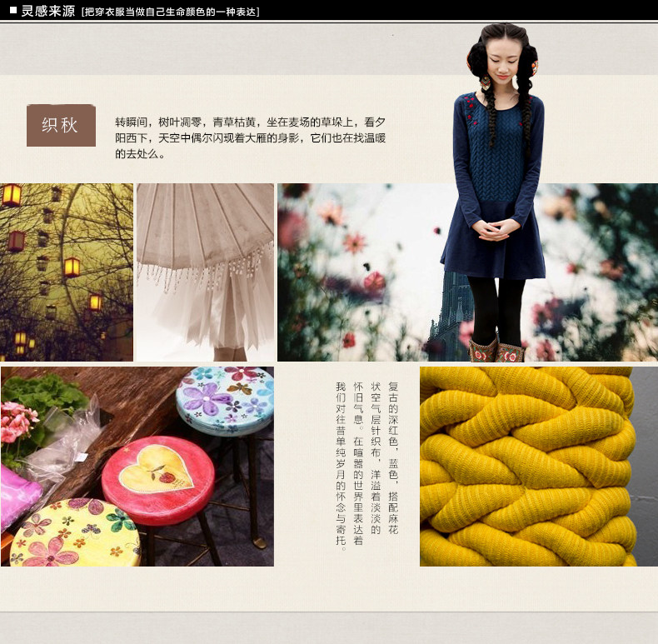This screenshot has width=658, height=644.
Task: Click the model's black earmuffs
Action: (481, 66)
